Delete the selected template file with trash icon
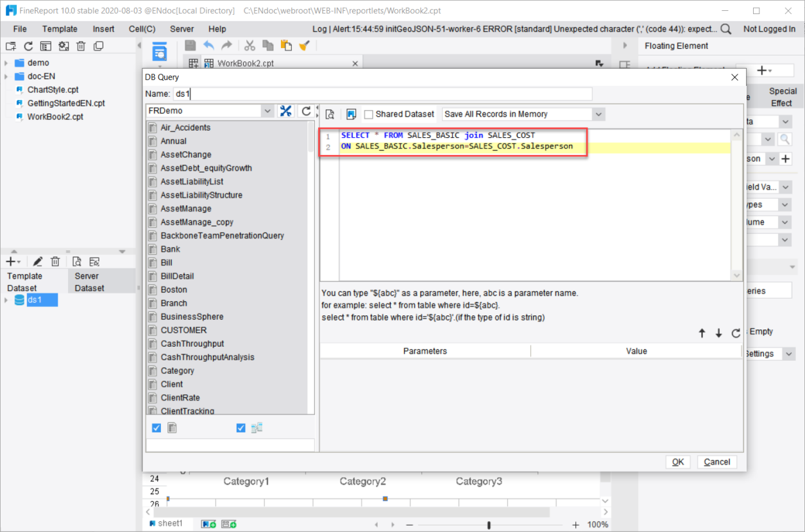805x532 pixels. click(x=81, y=46)
